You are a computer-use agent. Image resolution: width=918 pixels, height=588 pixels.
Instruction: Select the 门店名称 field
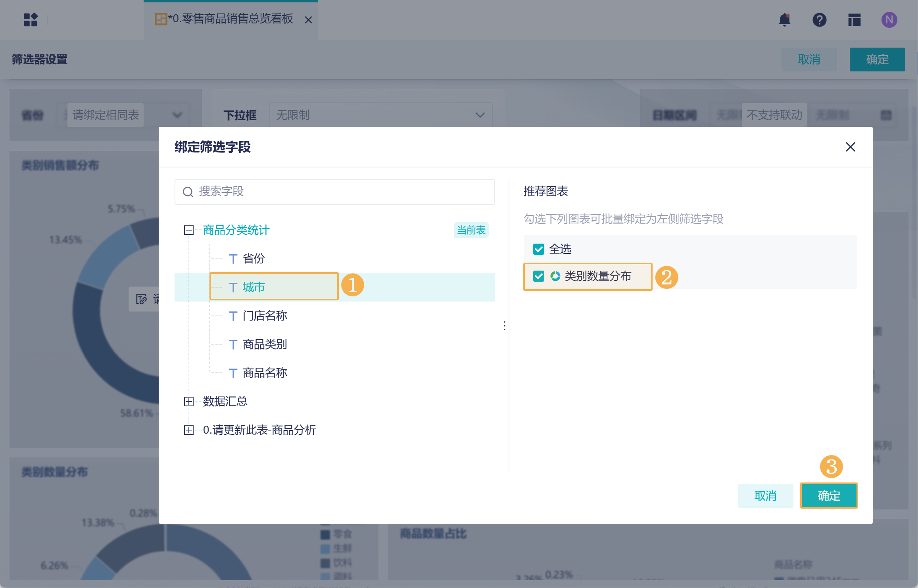tap(265, 316)
